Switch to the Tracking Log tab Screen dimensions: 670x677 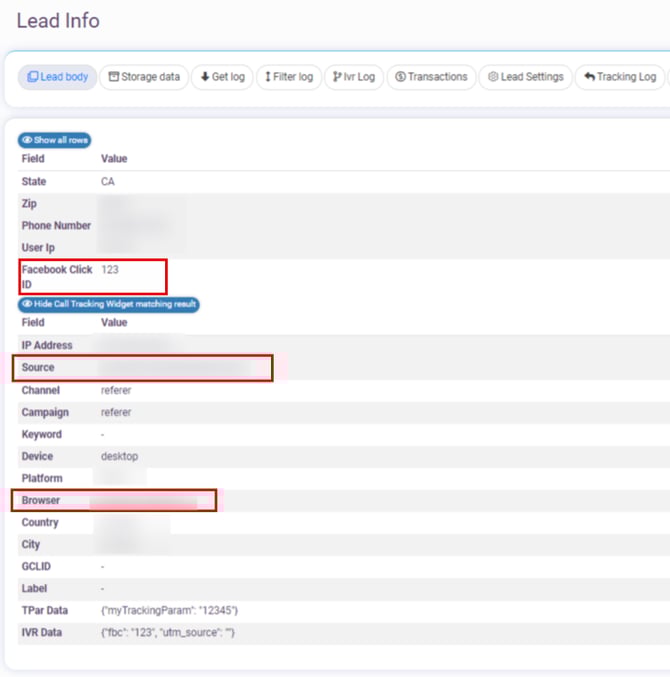(x=620, y=77)
